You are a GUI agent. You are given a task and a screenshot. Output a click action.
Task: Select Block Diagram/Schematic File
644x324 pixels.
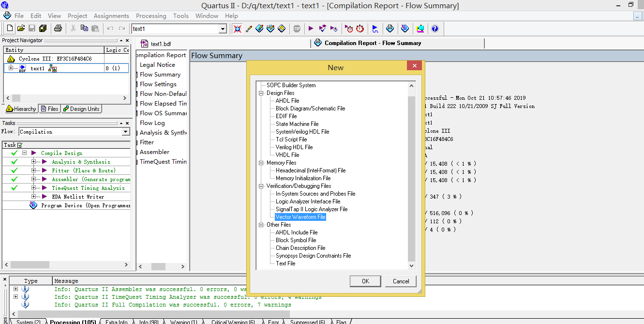tap(311, 108)
